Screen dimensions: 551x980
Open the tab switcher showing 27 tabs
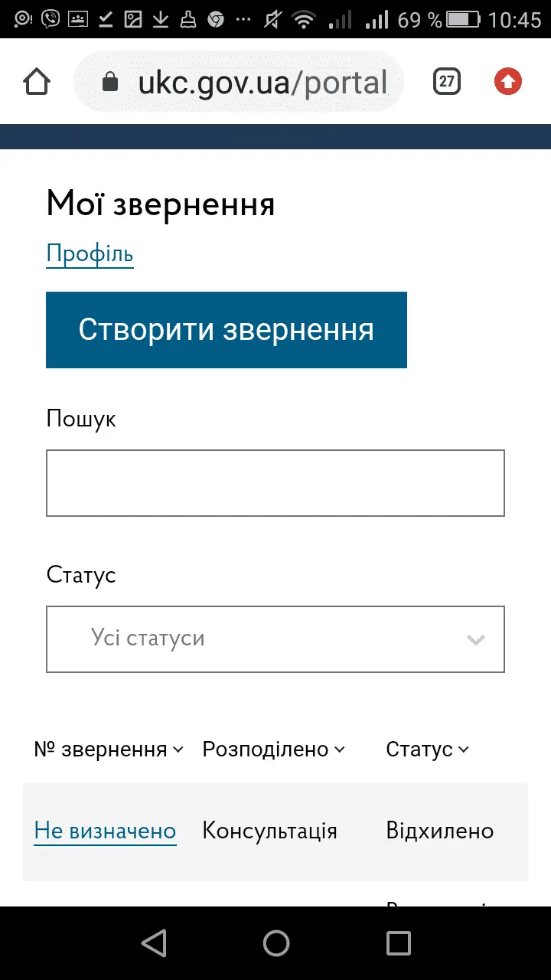pyautogui.click(x=447, y=81)
